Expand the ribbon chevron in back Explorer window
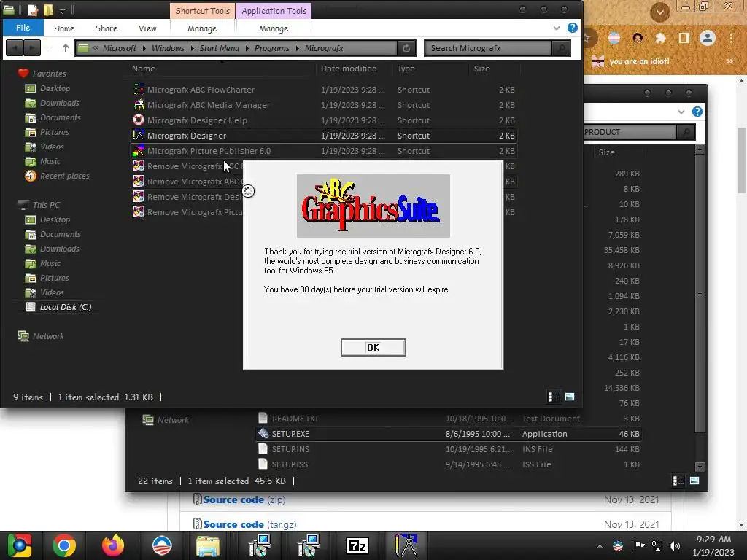 pyautogui.click(x=681, y=112)
